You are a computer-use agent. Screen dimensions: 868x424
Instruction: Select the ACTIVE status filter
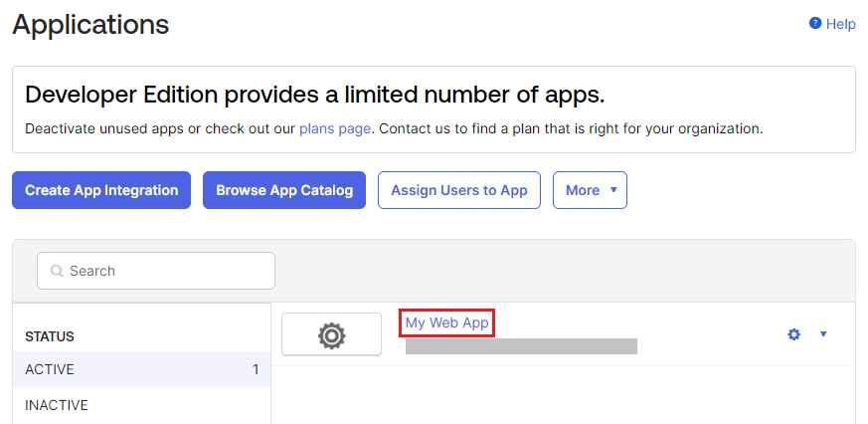coord(50,369)
